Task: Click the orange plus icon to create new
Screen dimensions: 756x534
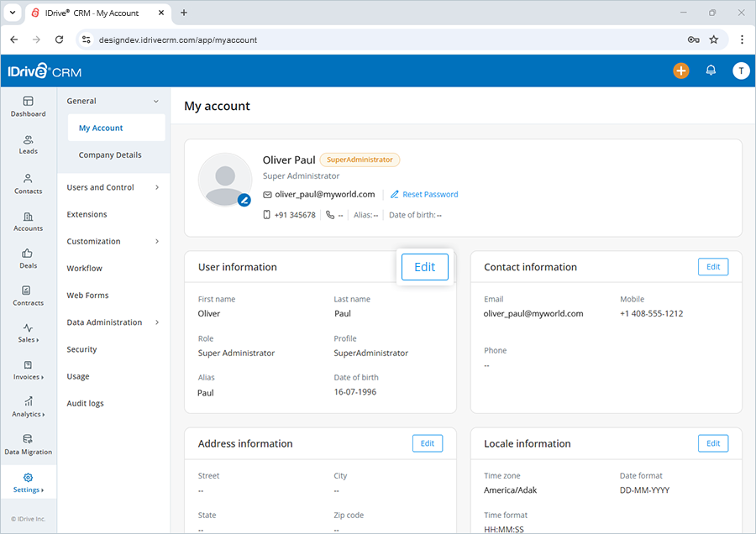Action: pos(681,71)
